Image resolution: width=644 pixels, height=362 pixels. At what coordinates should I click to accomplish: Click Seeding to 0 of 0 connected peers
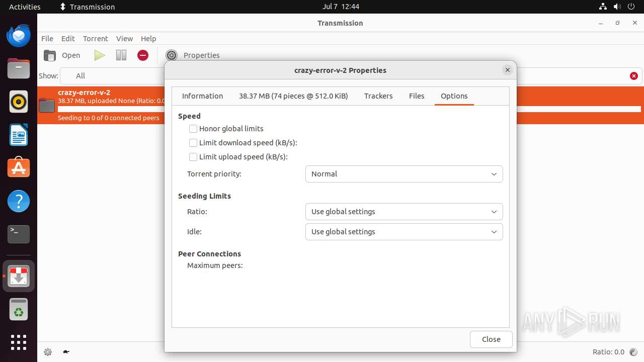(x=109, y=118)
